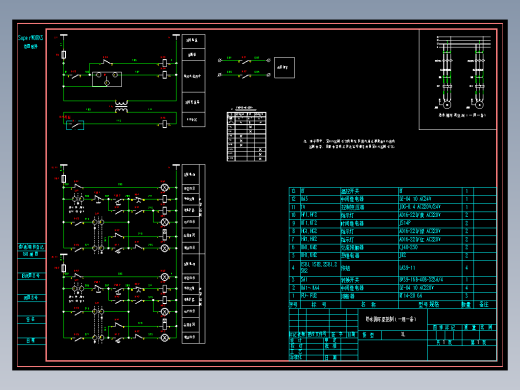Image resolution: width=520 pixels, height=390 pixels.
Task: Click the fuse symbol atop the upper control circuit
Action: tap(64, 55)
